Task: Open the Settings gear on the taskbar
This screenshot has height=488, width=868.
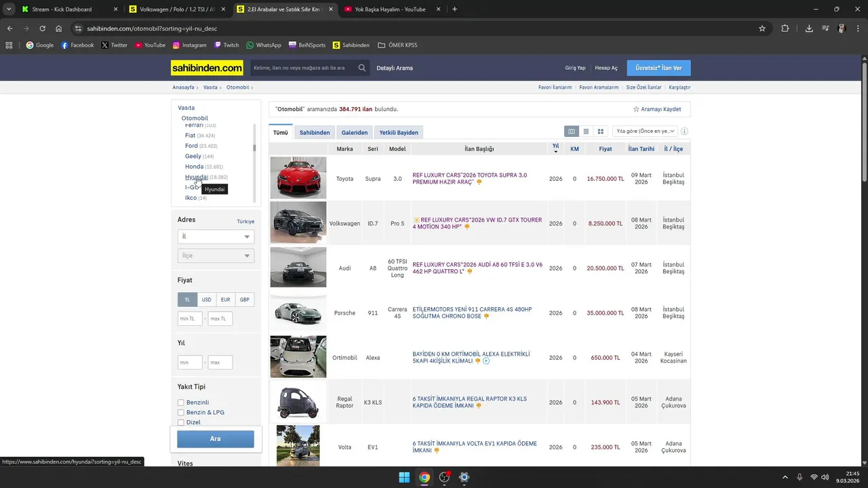Action: tap(464, 477)
